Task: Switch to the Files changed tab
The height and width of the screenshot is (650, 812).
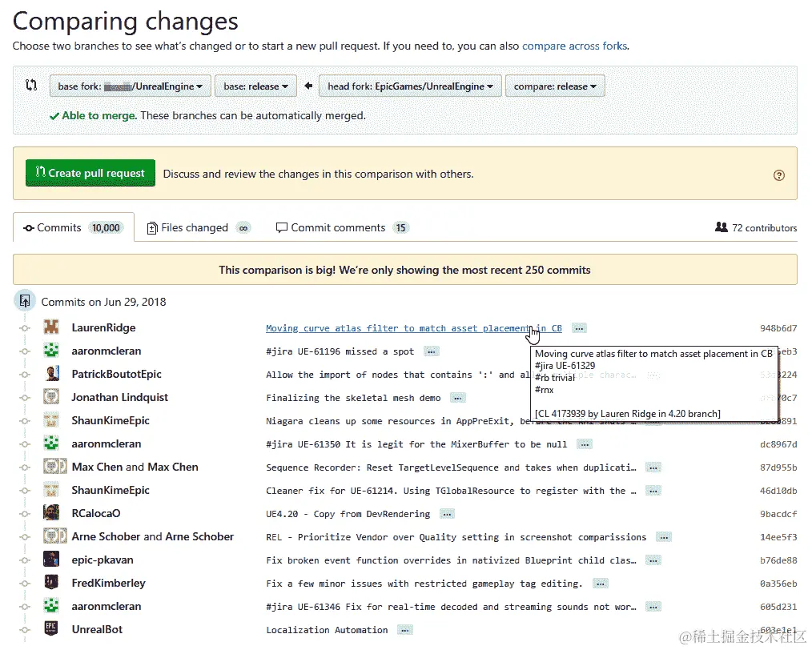Action: [199, 227]
